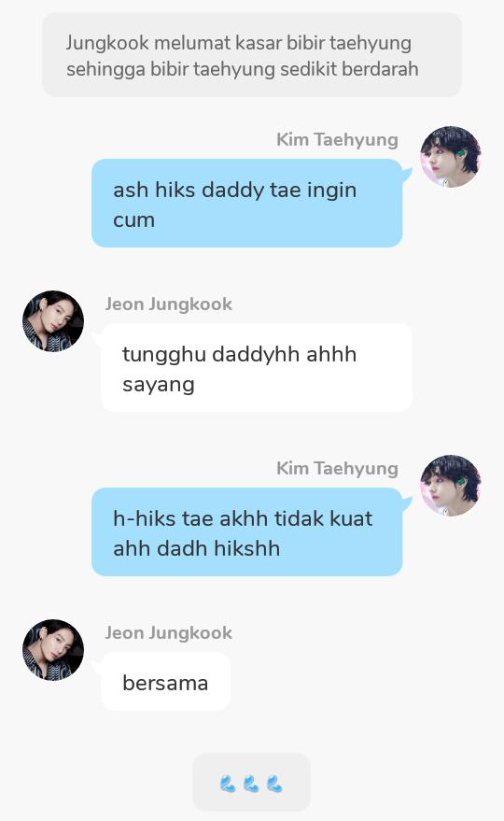Tap the bottom Jeon Jungkook profile avatar
Screen dimensions: 504x821
pyautogui.click(x=53, y=650)
